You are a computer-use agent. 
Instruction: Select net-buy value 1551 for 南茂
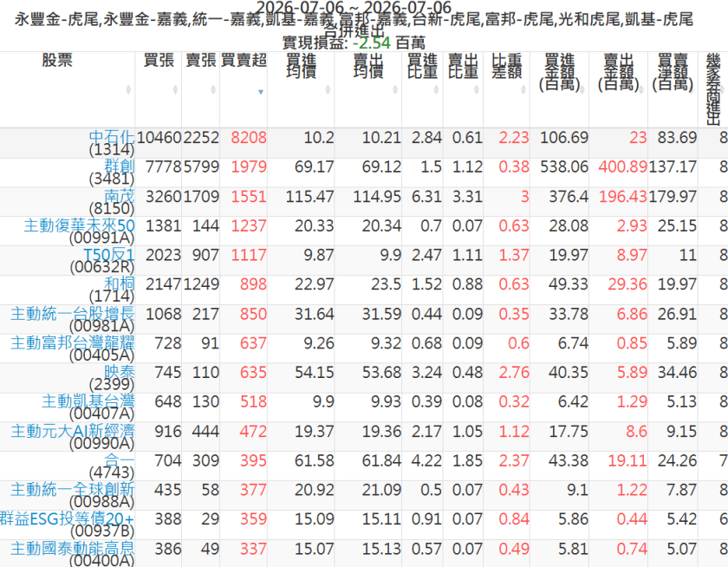(x=249, y=197)
